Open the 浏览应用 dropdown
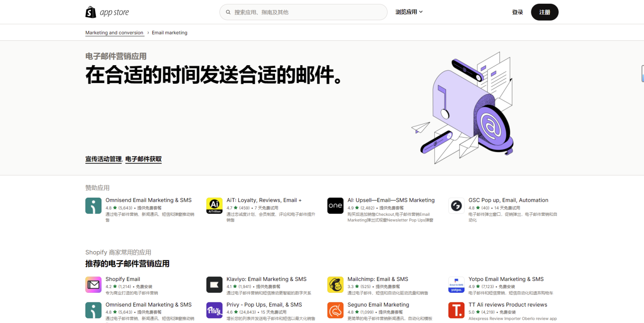The width and height of the screenshot is (644, 323). pos(409,12)
